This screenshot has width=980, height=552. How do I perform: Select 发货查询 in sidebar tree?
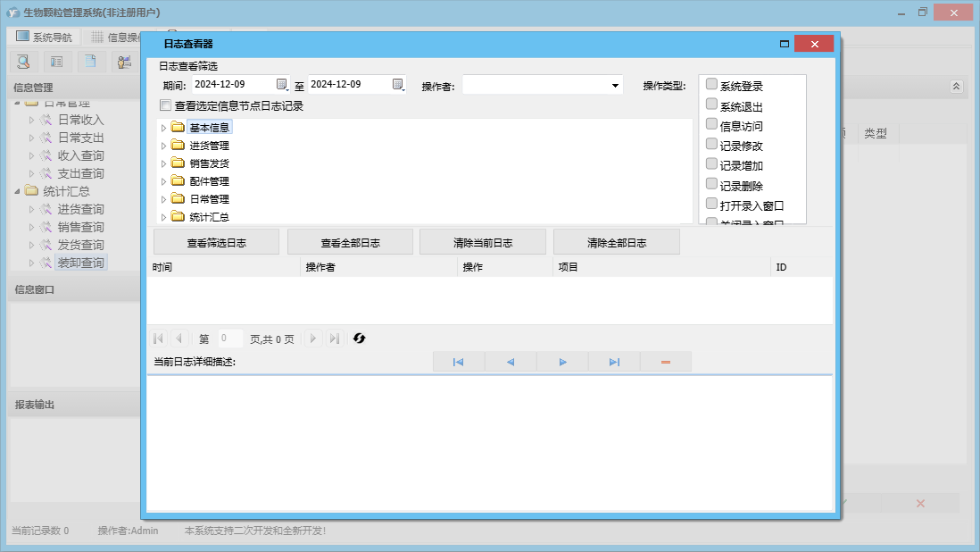(x=80, y=245)
